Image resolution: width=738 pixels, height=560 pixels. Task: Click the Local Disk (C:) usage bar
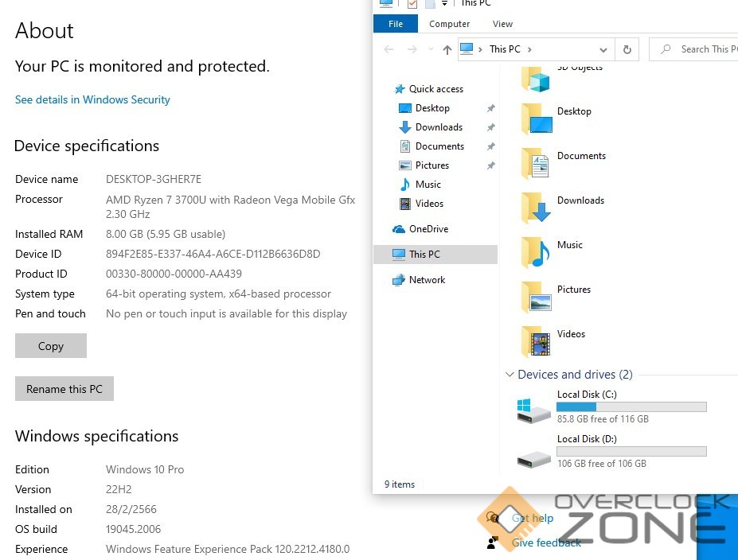pos(631,406)
